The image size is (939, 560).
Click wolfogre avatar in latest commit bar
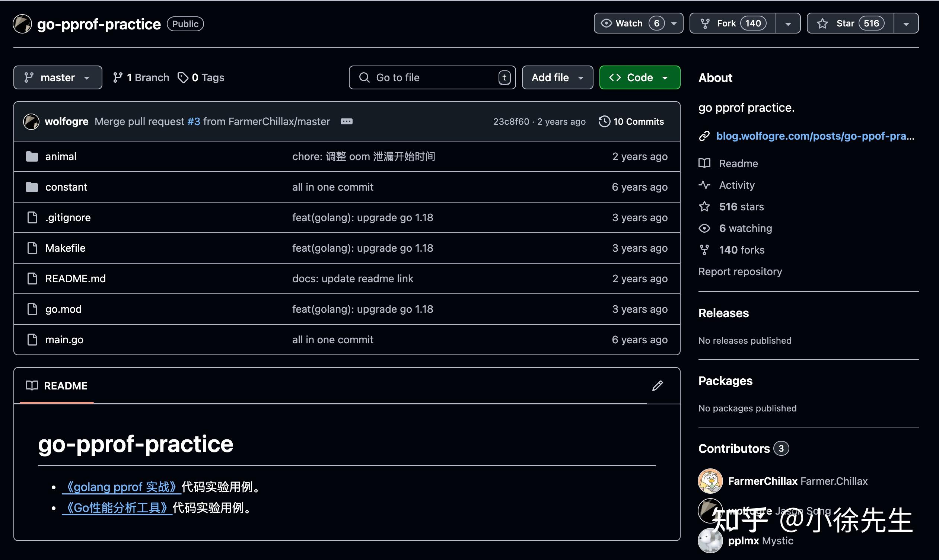(x=31, y=121)
